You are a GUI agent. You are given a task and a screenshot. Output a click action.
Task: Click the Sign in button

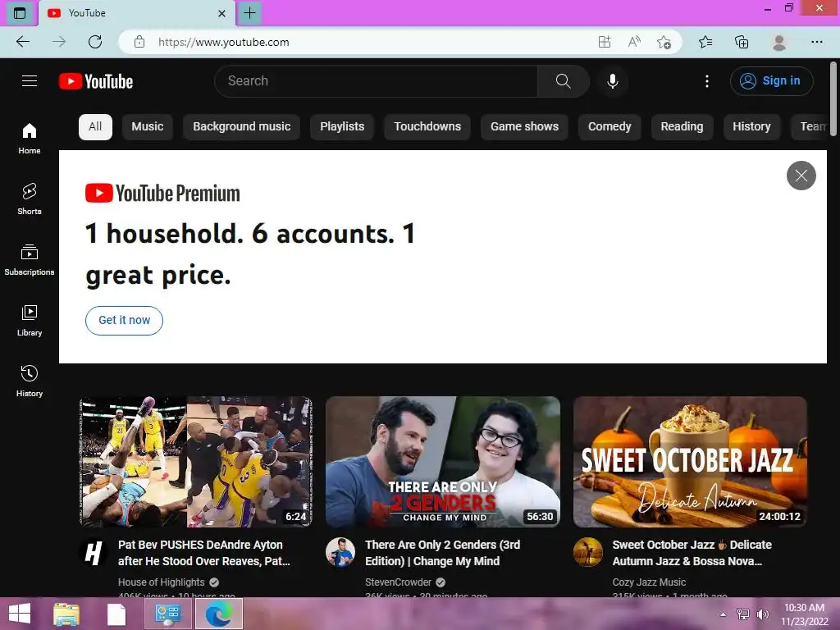coord(771,81)
